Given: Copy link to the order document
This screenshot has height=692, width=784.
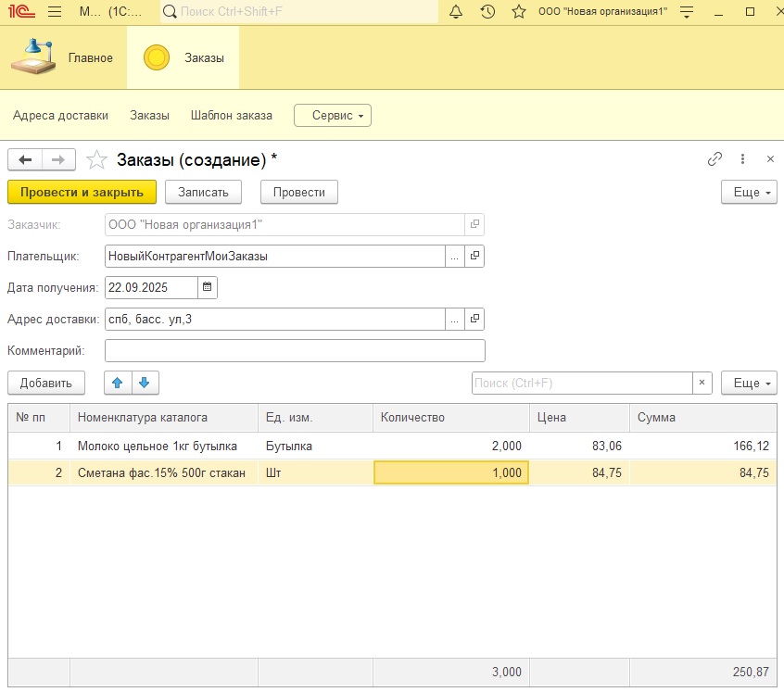Looking at the screenshot, I should 714,159.
